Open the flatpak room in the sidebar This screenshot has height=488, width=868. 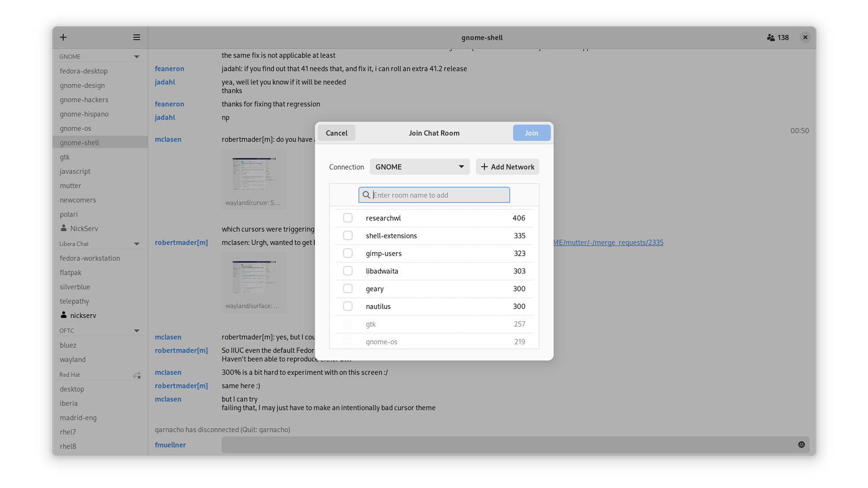[x=70, y=272]
